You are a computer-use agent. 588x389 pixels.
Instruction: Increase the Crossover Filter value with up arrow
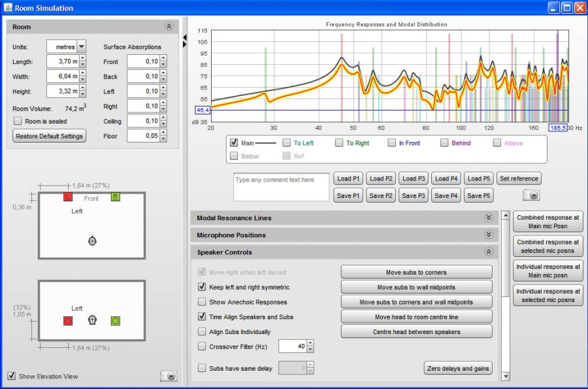(x=310, y=343)
